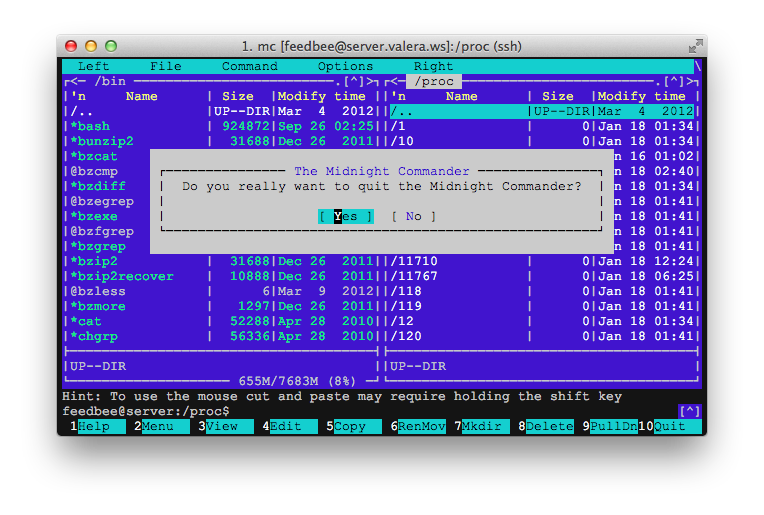Confirm quitting with the Yes button
The width and height of the screenshot is (764, 515).
tap(346, 216)
